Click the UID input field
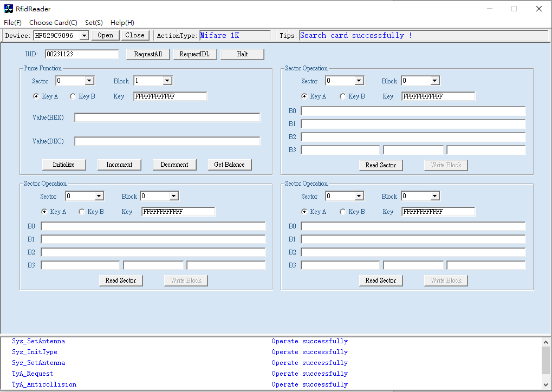The width and height of the screenshot is (552, 392). click(x=82, y=54)
